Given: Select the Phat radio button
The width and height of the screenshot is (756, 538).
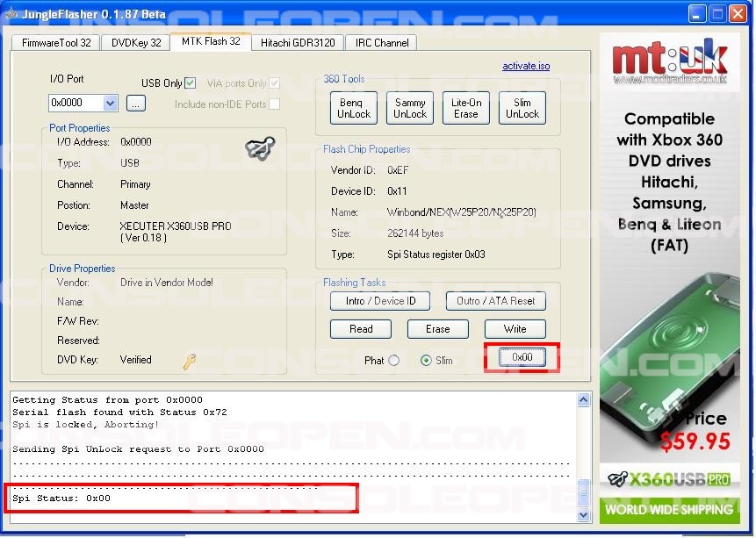Looking at the screenshot, I should coord(393,361).
